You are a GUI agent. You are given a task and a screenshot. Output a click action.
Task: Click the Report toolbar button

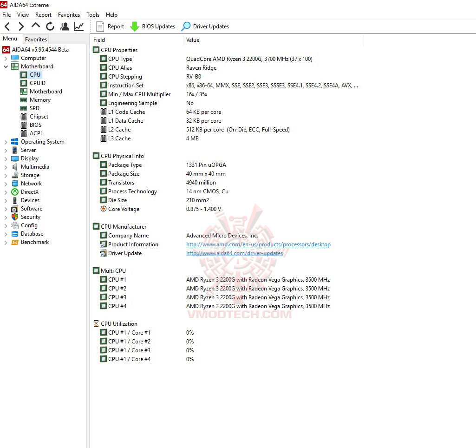[110, 27]
